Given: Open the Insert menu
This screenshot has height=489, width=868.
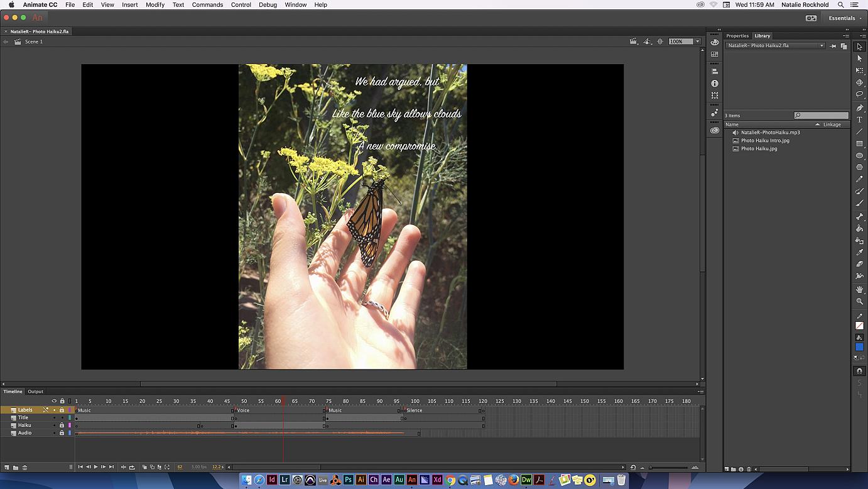Looking at the screenshot, I should click(130, 4).
